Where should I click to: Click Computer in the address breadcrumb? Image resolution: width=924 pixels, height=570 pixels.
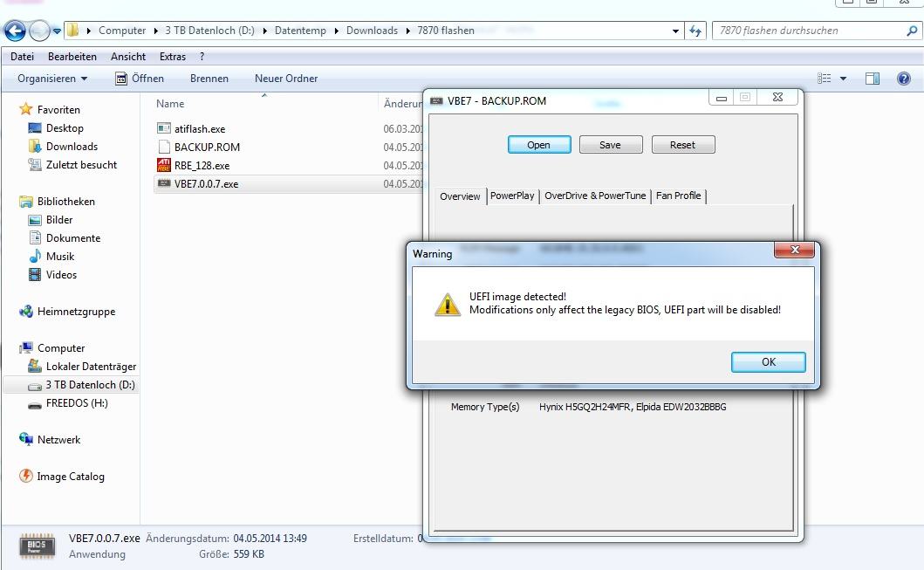122,31
